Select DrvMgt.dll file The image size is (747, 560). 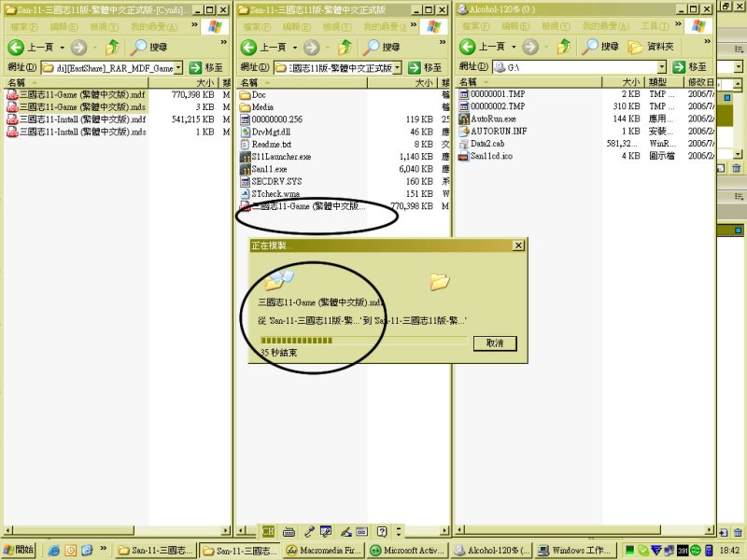(265, 132)
